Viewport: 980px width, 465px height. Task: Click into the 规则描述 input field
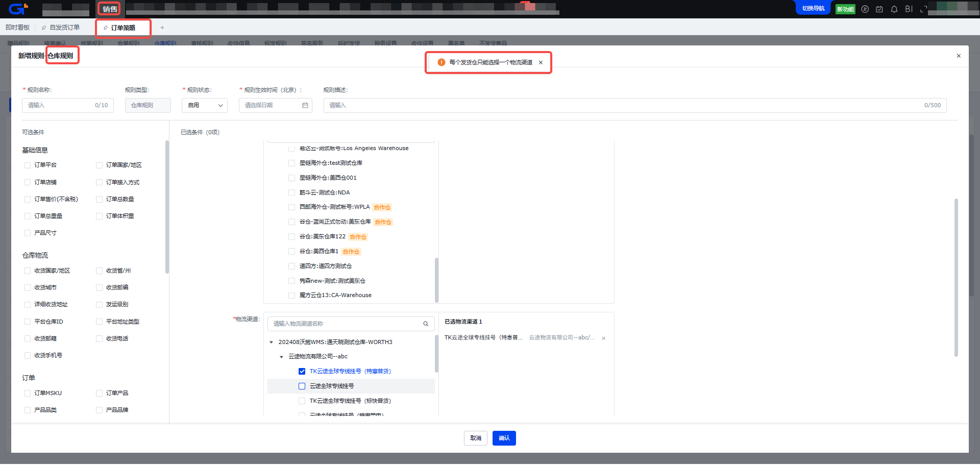coord(635,105)
